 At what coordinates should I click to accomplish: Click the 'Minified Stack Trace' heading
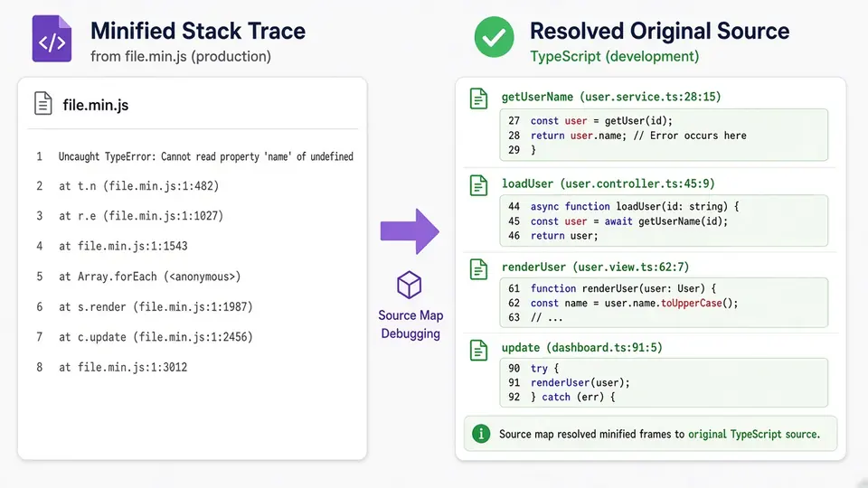[x=198, y=31]
